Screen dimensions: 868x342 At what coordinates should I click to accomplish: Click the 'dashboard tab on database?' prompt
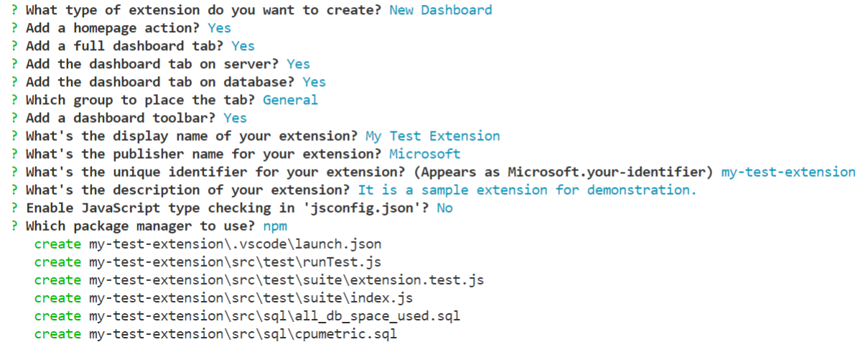click(162, 82)
